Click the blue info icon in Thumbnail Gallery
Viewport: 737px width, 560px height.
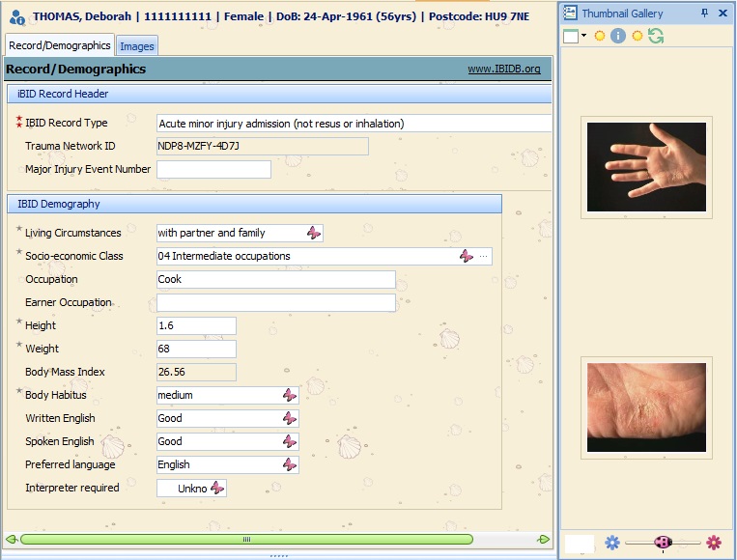(x=618, y=36)
